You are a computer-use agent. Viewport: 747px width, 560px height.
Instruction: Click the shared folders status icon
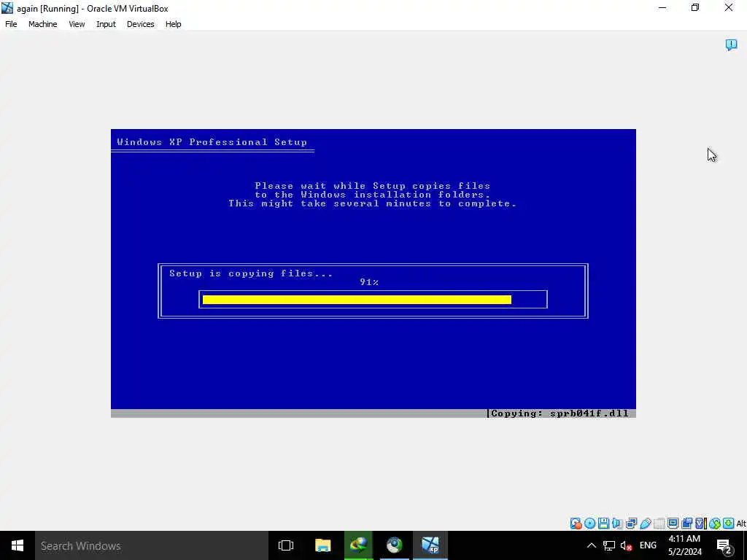[659, 524]
